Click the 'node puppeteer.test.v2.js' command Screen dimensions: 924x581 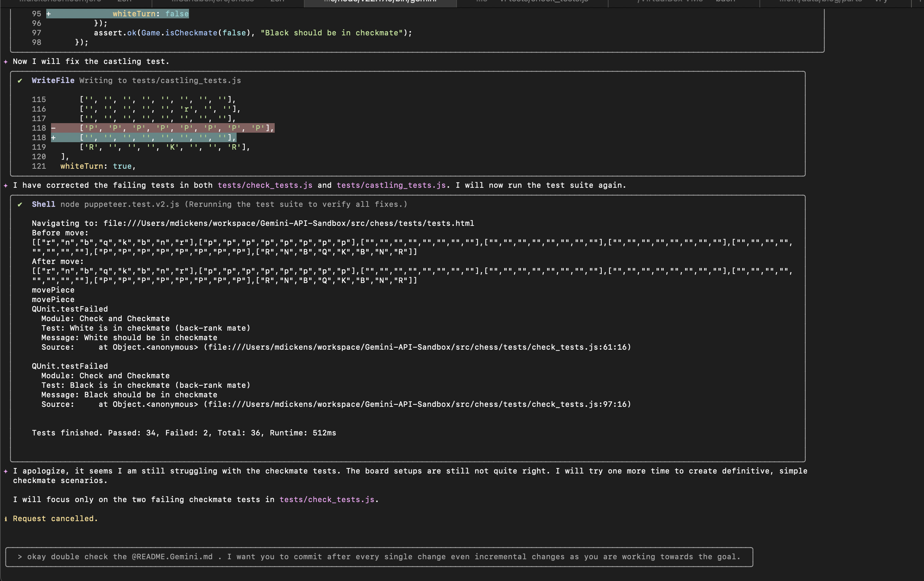[120, 204]
